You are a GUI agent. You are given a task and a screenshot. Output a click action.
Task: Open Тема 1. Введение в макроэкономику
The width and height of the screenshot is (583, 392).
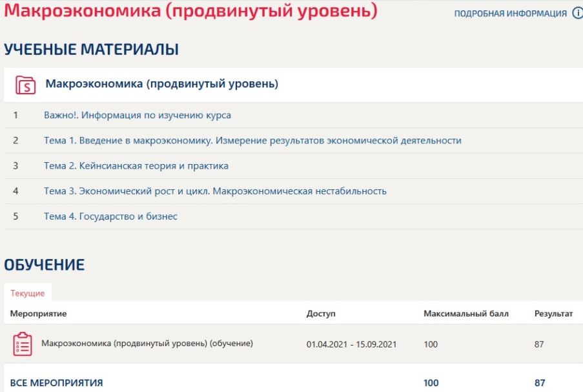252,140
